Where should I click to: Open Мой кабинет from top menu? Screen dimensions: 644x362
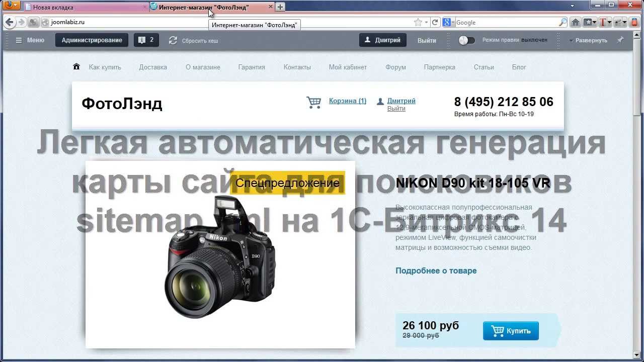coord(348,67)
